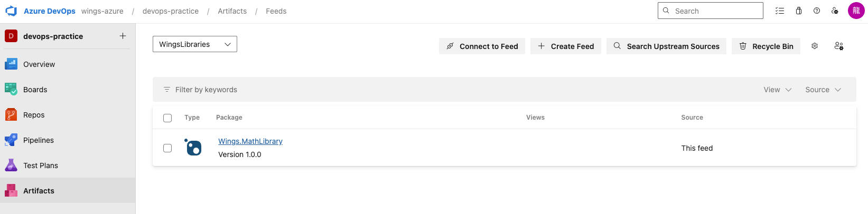Open Repos from the sidebar
Screen dimensions: 868x214
pyautogui.click(x=34, y=115)
